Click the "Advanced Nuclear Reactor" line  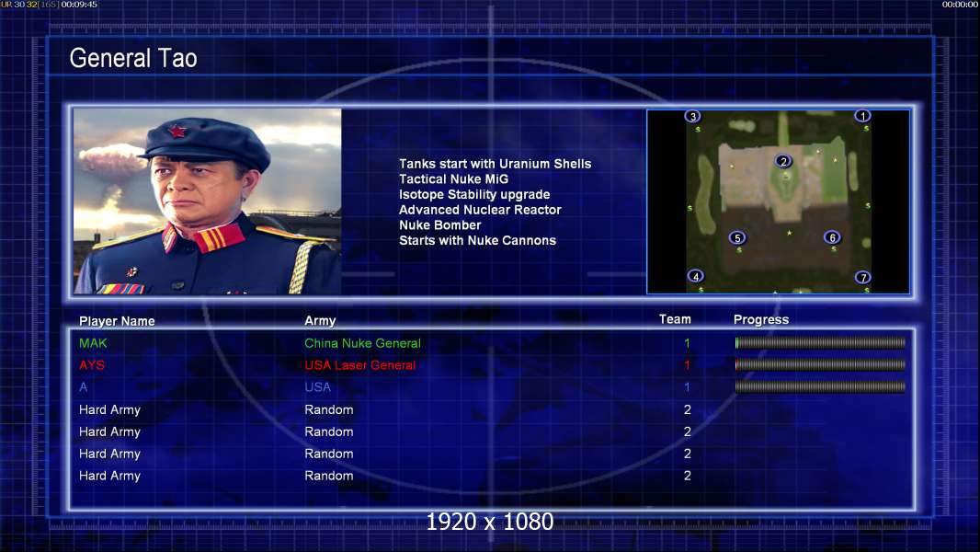tap(480, 210)
